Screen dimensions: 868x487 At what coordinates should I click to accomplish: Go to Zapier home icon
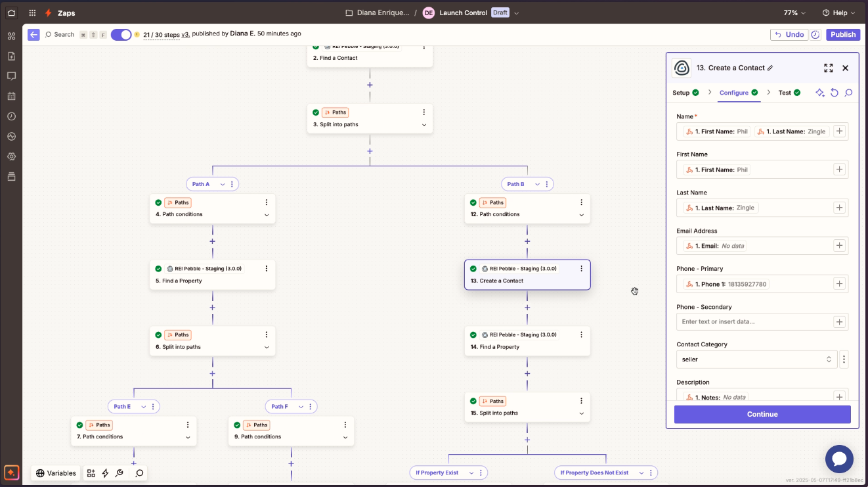pyautogui.click(x=11, y=12)
